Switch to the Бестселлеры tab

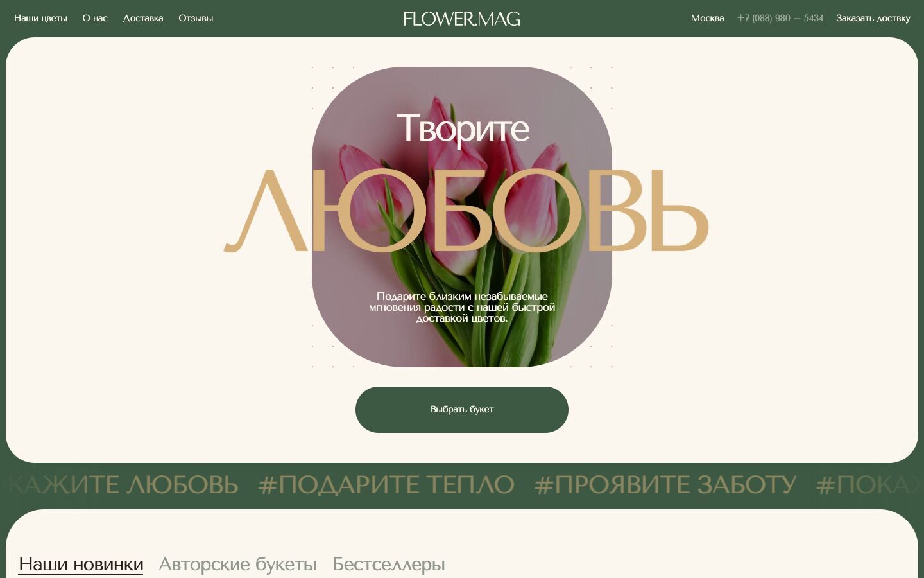[389, 564]
